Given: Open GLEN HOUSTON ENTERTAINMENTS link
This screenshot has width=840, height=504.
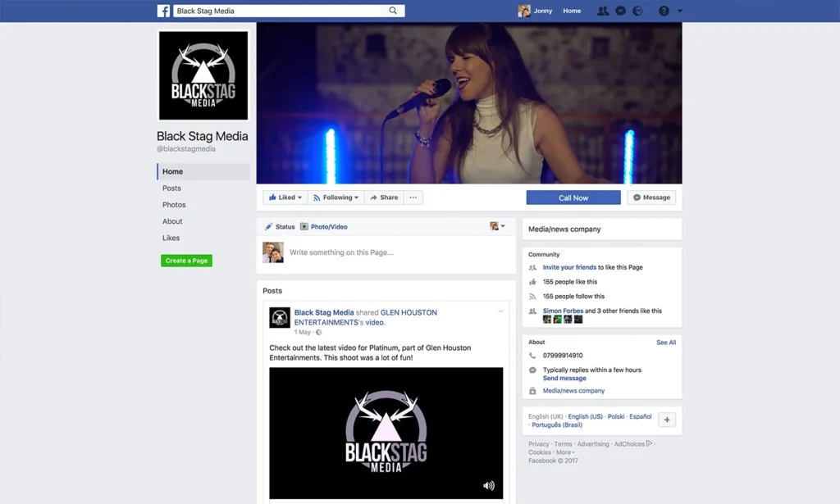Looking at the screenshot, I should pyautogui.click(x=365, y=317).
